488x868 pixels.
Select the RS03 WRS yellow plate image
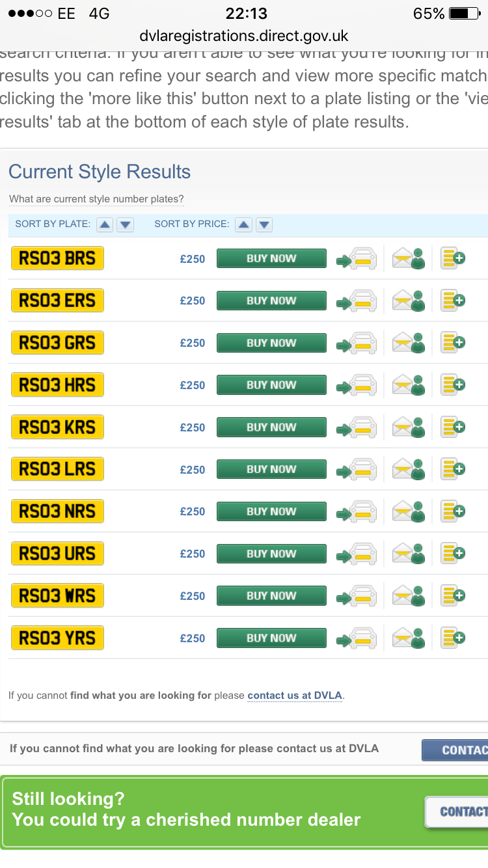click(57, 596)
